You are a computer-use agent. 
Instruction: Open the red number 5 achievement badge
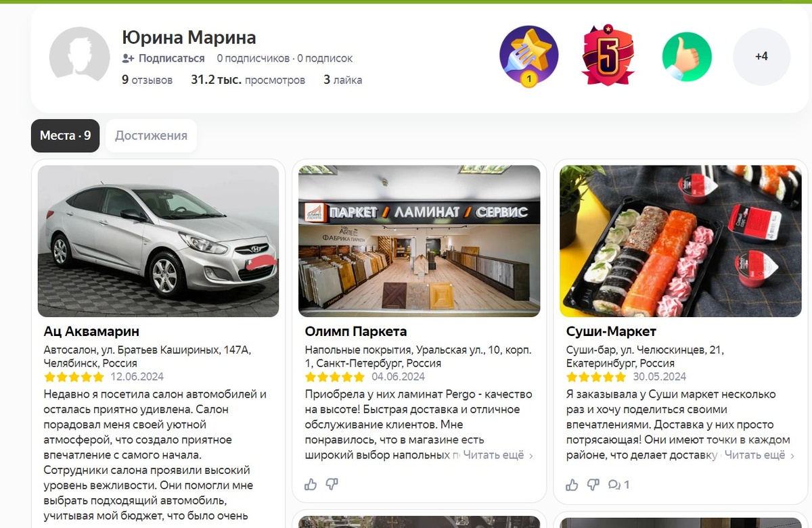(608, 55)
